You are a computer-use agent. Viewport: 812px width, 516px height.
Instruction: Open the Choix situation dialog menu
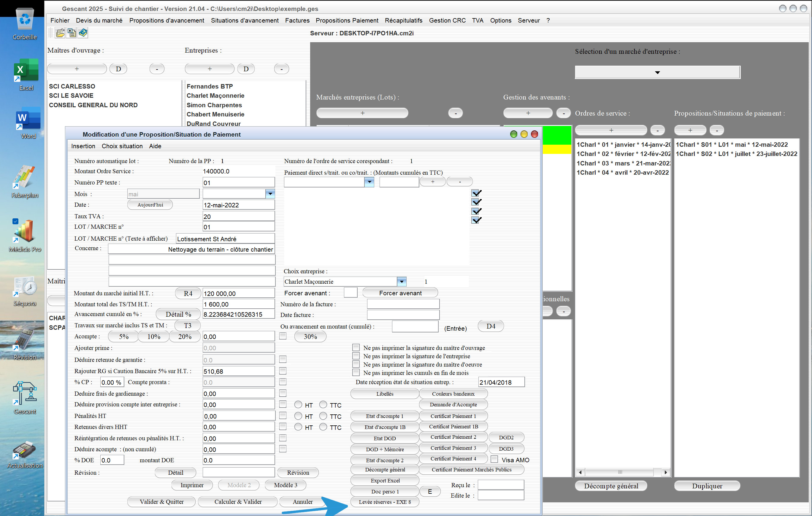coord(122,146)
